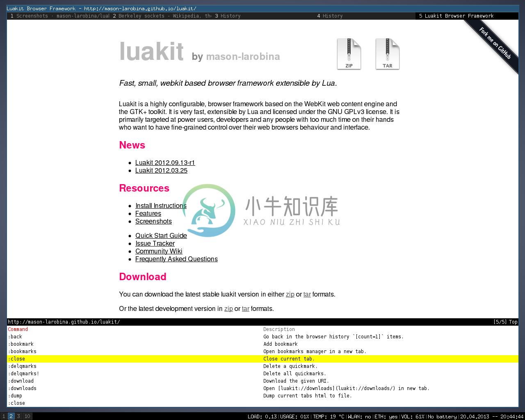The width and height of the screenshot is (525, 420).
Task: Click the WLAN: no status entry
Action: pos(359,417)
